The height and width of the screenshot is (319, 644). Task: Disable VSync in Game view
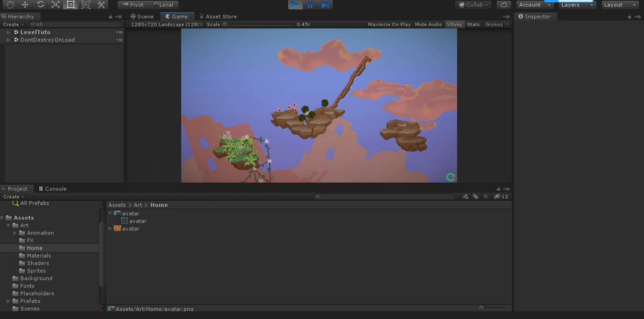pos(454,25)
